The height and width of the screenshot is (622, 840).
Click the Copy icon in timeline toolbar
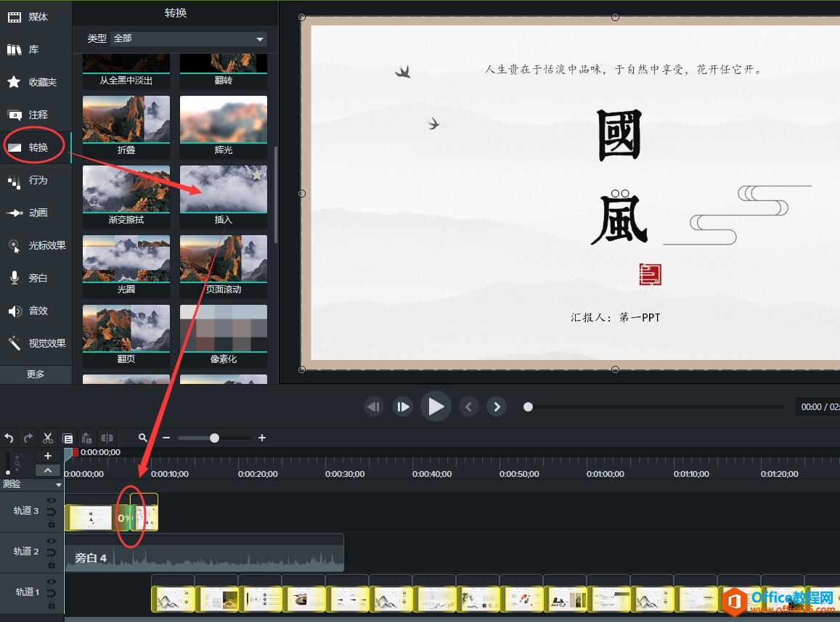68,438
